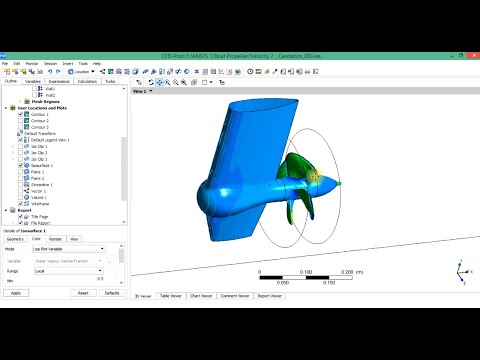Open the Range Local dropdown

tap(69, 271)
